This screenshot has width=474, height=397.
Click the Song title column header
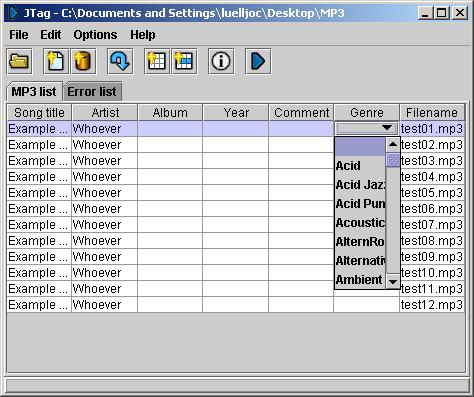coord(39,113)
